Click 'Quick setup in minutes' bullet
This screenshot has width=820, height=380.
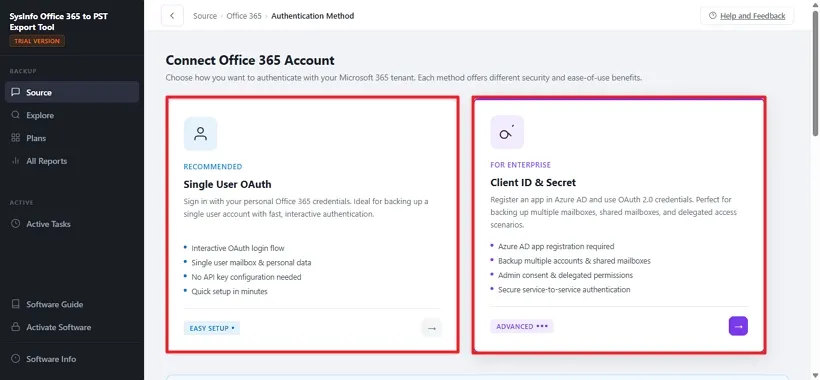229,291
